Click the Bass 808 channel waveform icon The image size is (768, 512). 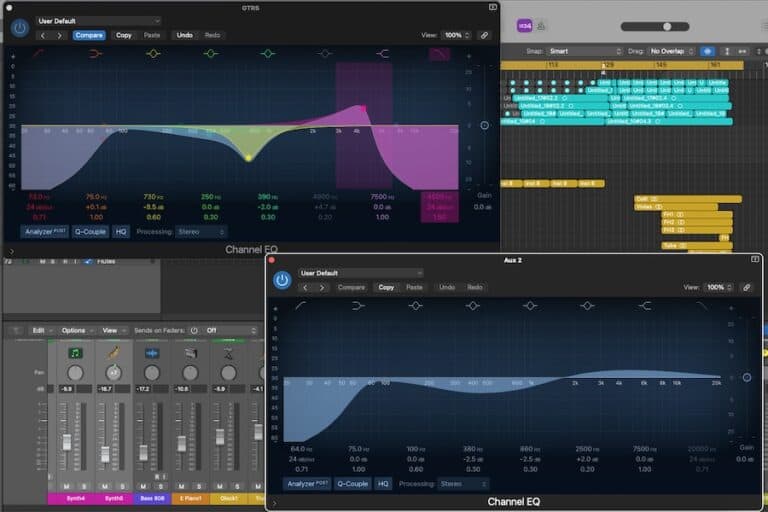pos(152,353)
